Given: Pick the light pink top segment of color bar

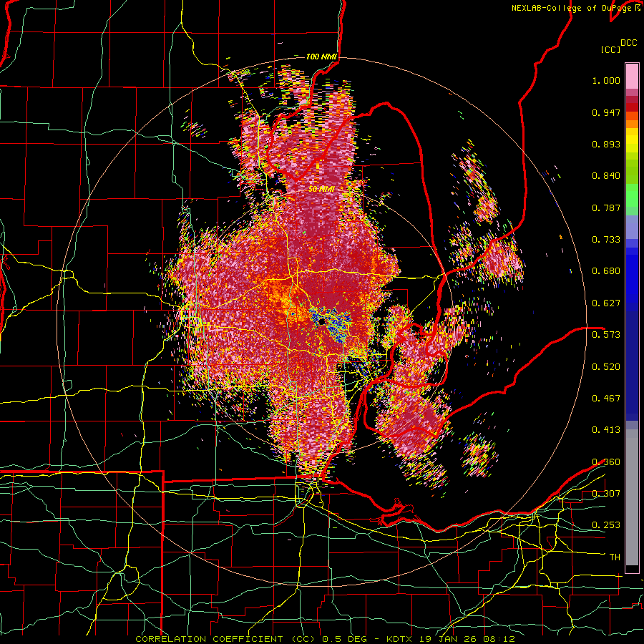Looking at the screenshot, I should [632, 76].
